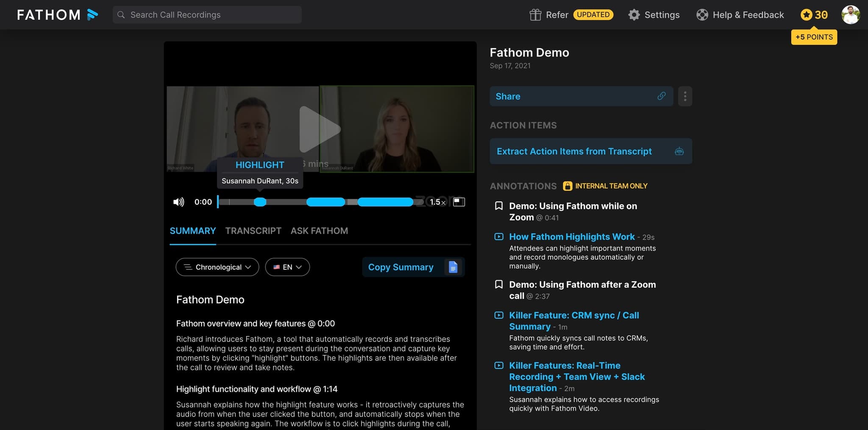Open How Fathom Highlights Work clip
868x430 pixels.
572,237
